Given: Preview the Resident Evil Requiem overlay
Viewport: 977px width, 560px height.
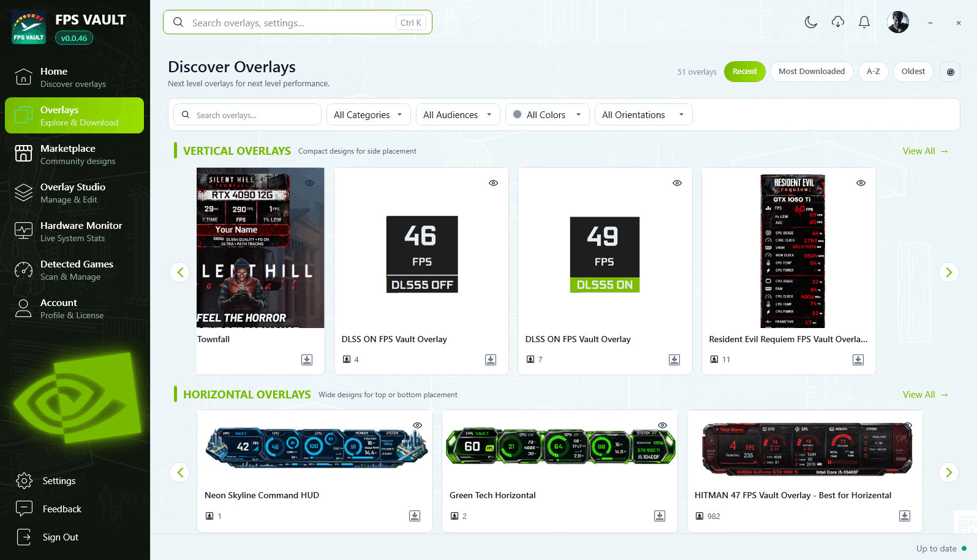Looking at the screenshot, I should (861, 183).
